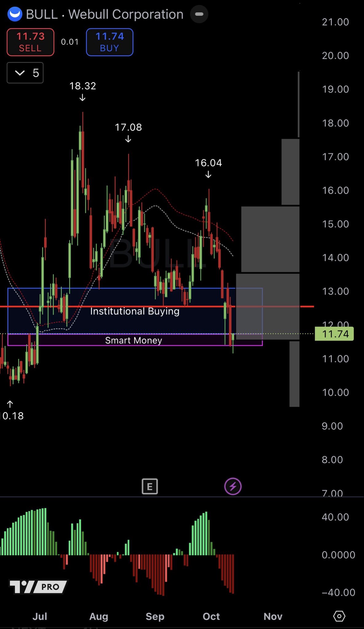
Task: Tap the 40.00 oscillator scale label
Action: click(x=335, y=517)
